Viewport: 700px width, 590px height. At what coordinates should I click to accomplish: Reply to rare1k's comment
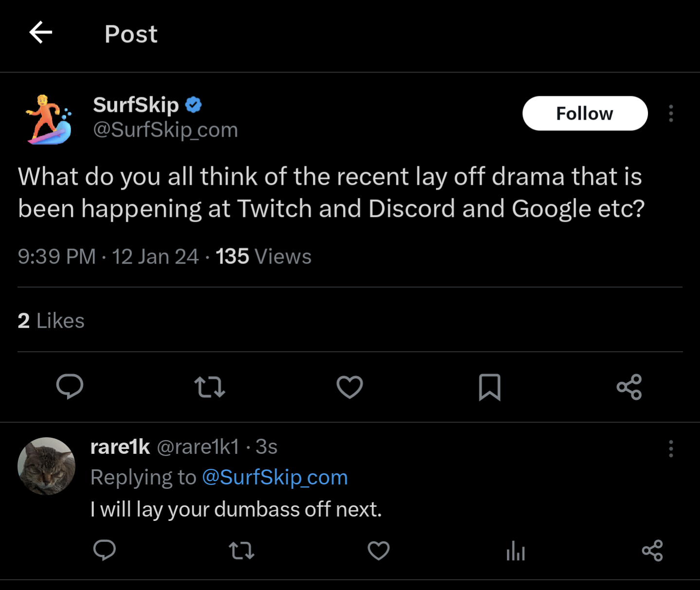point(104,550)
